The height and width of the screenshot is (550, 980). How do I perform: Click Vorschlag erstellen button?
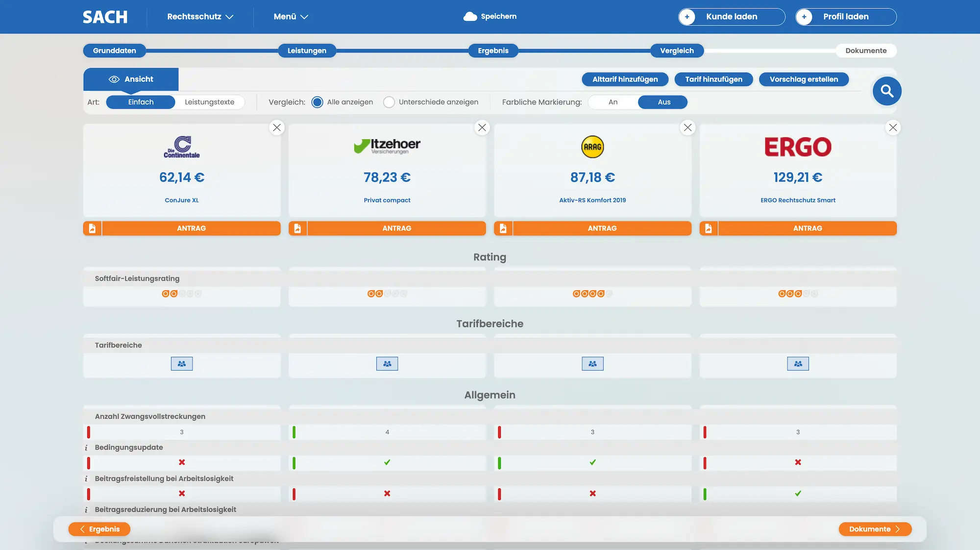point(804,79)
